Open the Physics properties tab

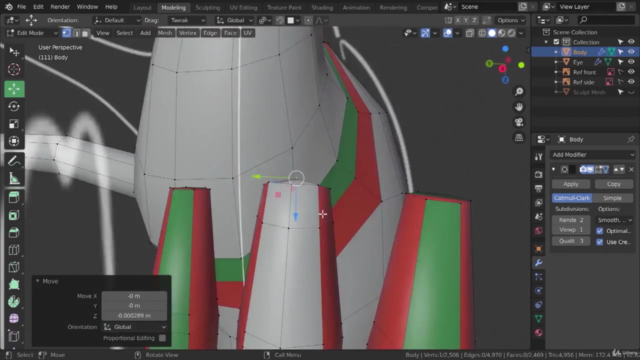pos(539,291)
